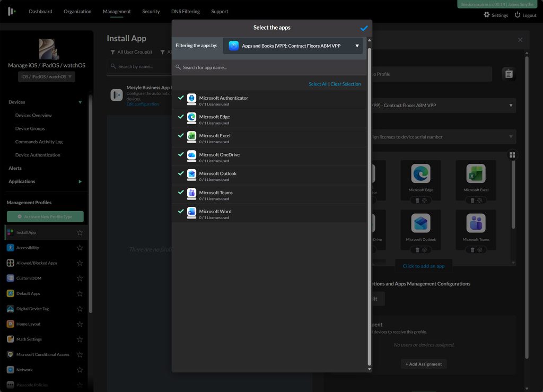Open the Allowed/Blocked Apps profile icon
The image size is (543, 392).
click(x=11, y=263)
